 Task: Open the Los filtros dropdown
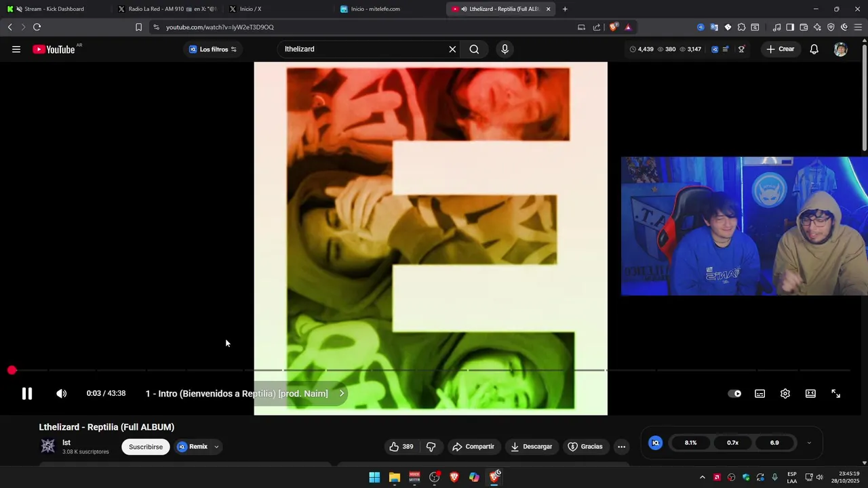point(213,49)
